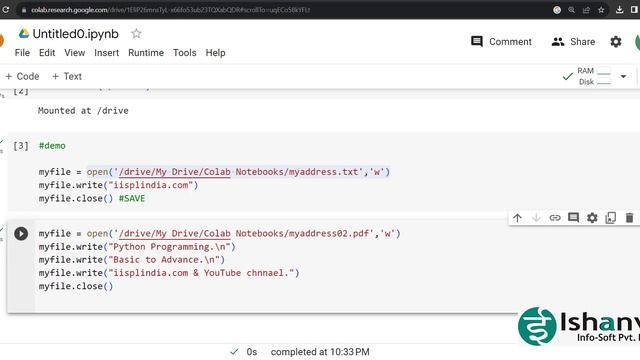The image size is (640, 360).
Task: Click the zoom magnifier icon in address bar
Action: click(x=571, y=10)
